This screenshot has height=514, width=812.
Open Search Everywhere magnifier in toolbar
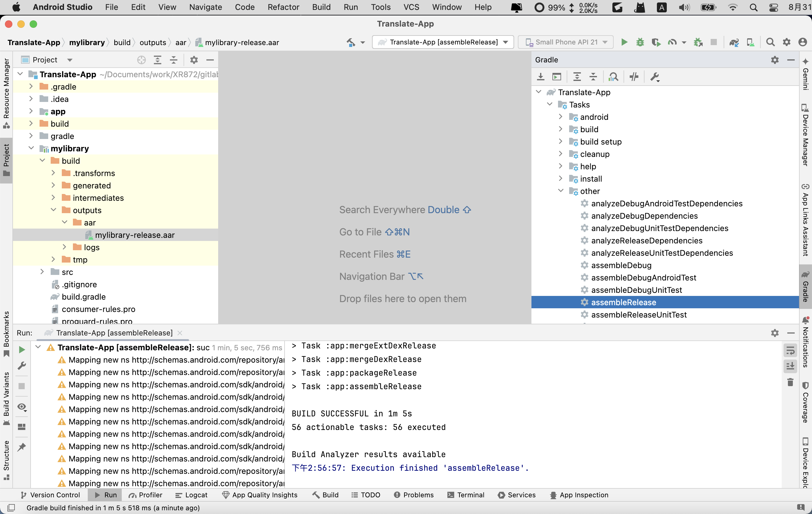point(770,42)
